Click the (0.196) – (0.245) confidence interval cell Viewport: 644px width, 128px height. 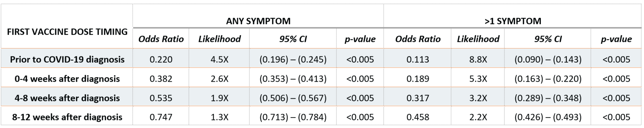click(x=293, y=59)
